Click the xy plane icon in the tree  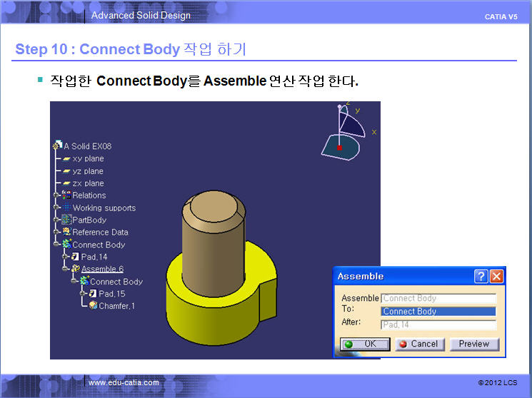coord(66,158)
